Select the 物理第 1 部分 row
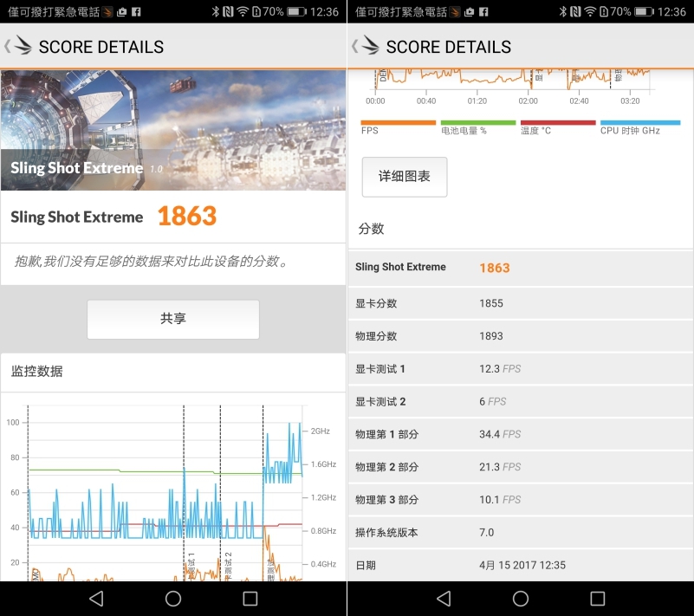Viewport: 694px width, 616px height. 521,434
